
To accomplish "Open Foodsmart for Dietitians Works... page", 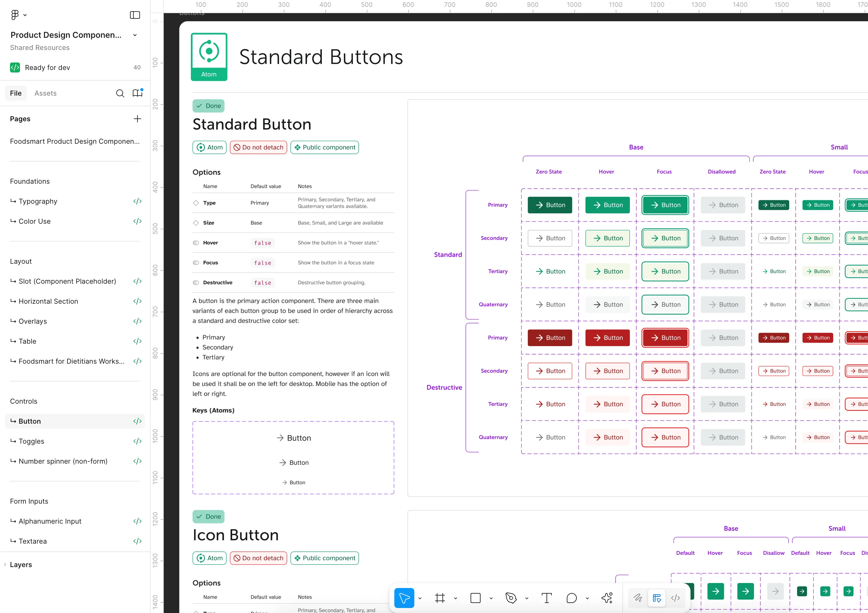I will [75, 361].
